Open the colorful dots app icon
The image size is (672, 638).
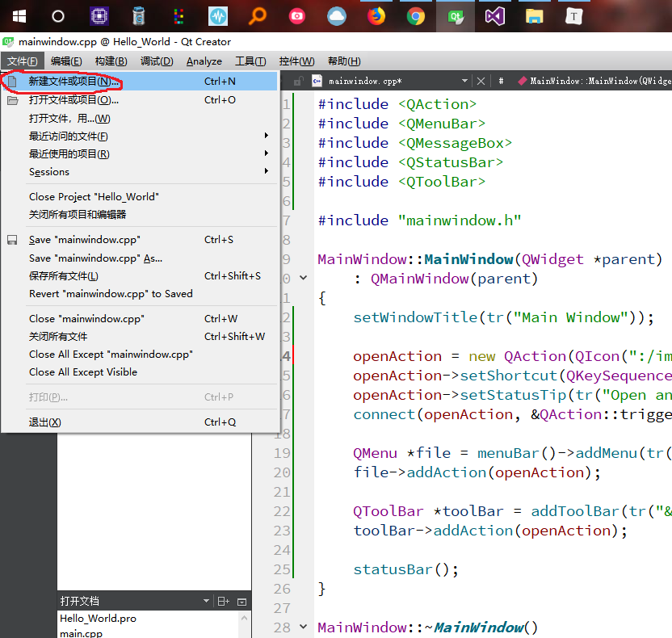point(178,16)
